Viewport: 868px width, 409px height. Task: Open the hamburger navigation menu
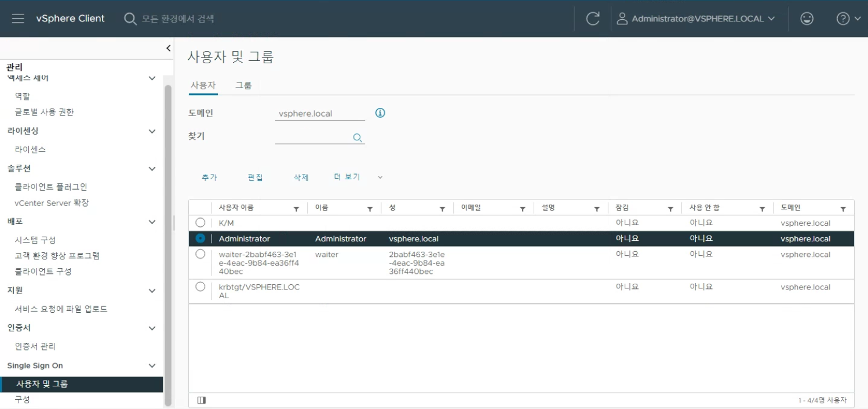(x=18, y=19)
